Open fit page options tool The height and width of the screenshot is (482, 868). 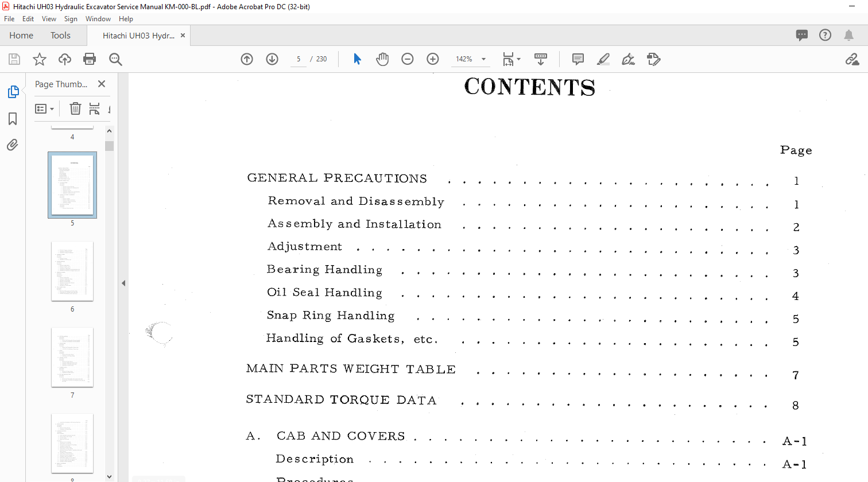(511, 59)
